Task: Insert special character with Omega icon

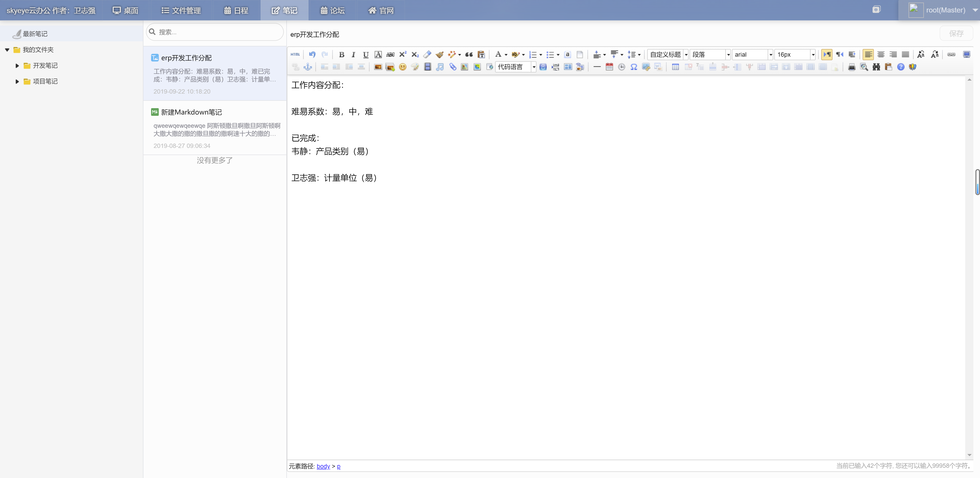Action: (634, 67)
